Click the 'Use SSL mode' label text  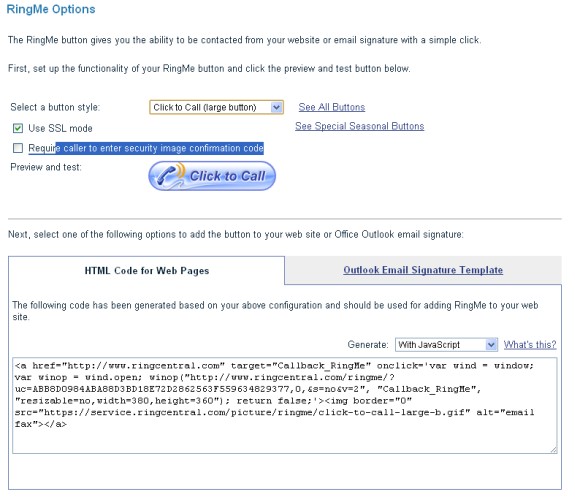pyautogui.click(x=60, y=128)
